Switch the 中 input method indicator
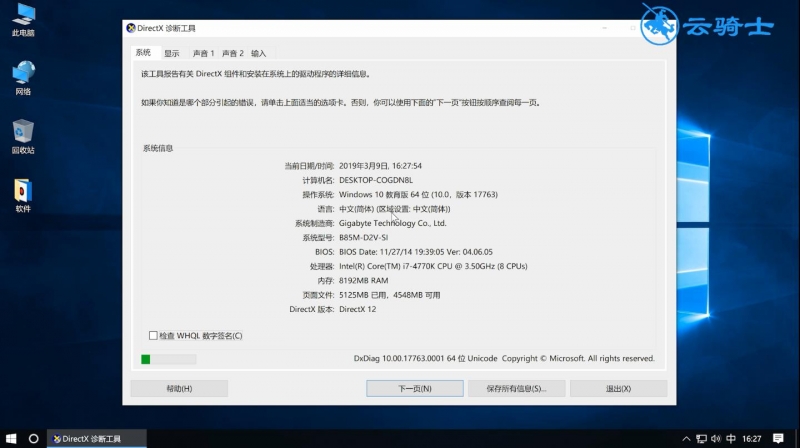Viewport: 800px width, 448px height. [x=731, y=439]
